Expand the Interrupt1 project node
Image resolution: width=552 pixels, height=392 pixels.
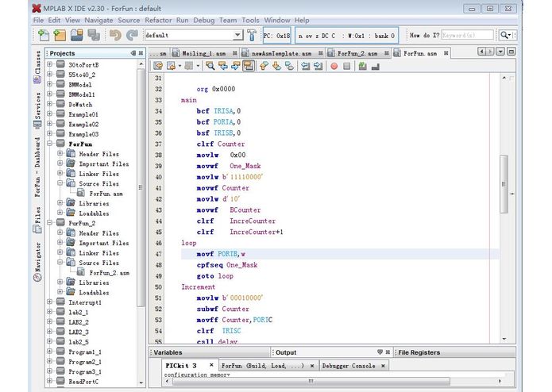pos(49,302)
